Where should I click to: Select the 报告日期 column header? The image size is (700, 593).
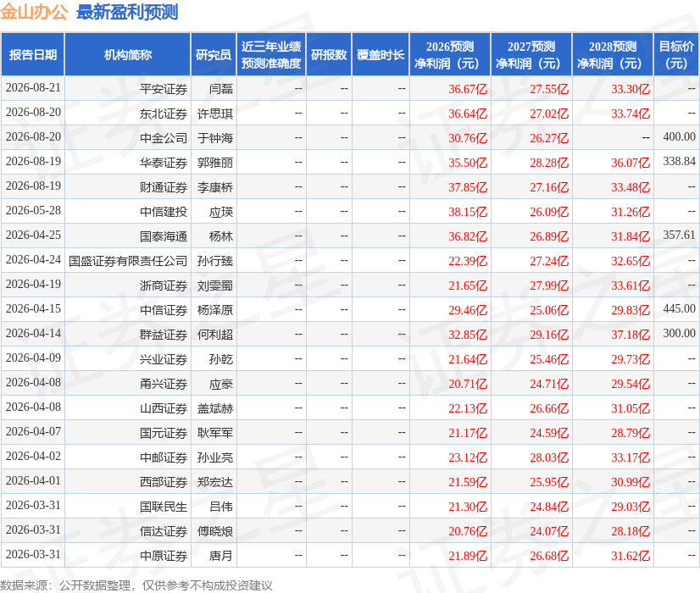33,54
